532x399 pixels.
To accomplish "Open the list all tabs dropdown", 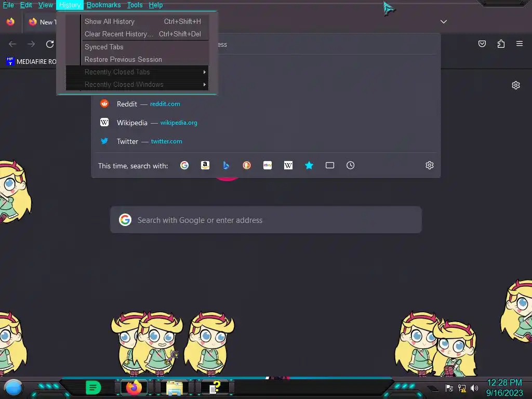I will click(x=444, y=22).
